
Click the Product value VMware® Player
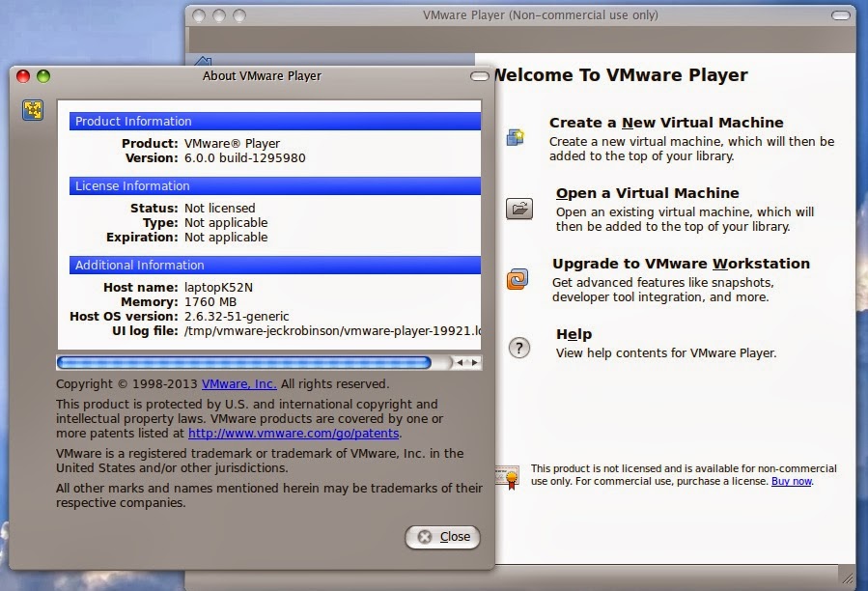(x=232, y=144)
